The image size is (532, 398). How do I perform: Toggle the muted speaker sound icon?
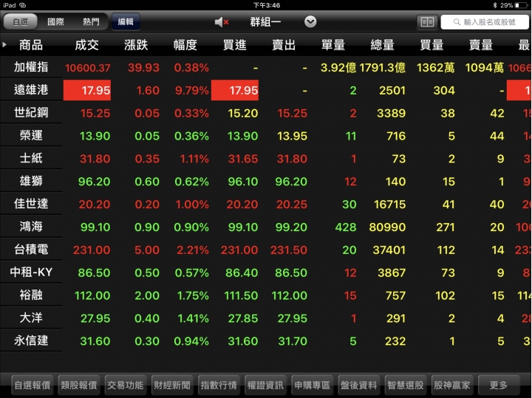[222, 22]
